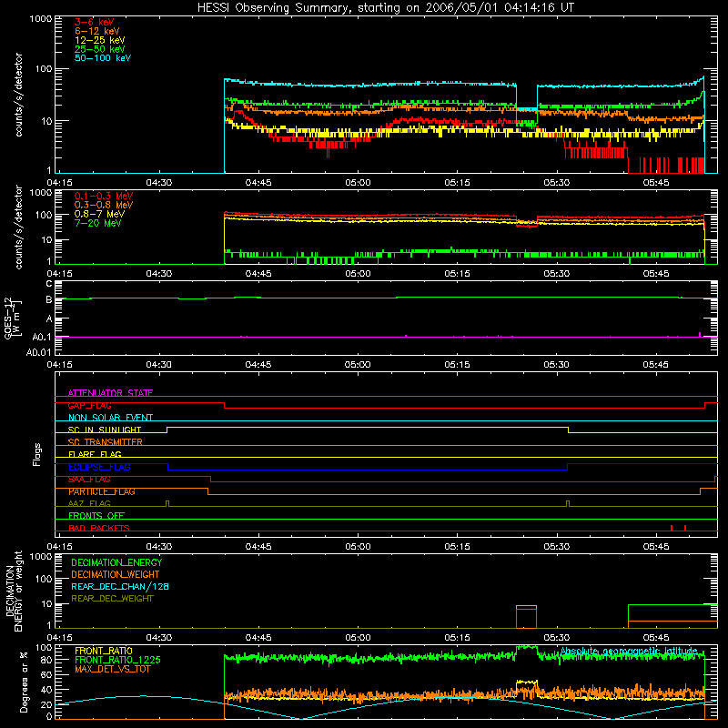728x728 pixels.
Task: Select the FRONTS_OFF flag label
Action: pyautogui.click(x=96, y=516)
